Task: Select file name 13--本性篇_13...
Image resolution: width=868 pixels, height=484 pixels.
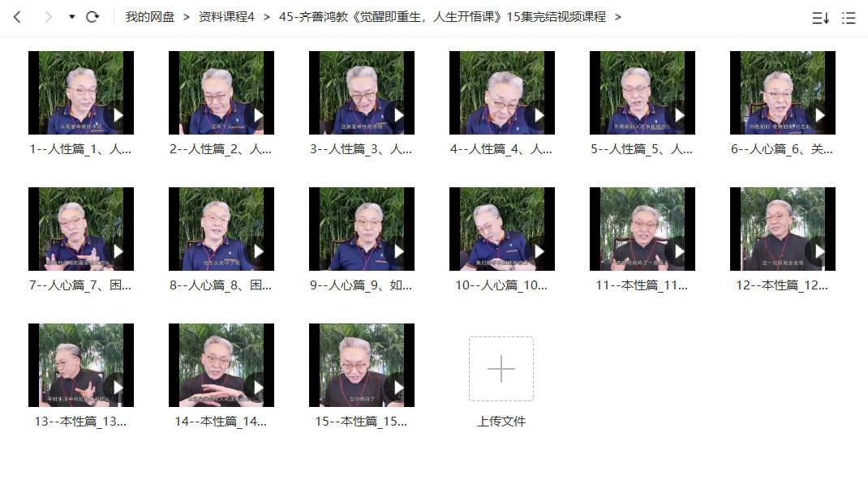Action: click(80, 422)
